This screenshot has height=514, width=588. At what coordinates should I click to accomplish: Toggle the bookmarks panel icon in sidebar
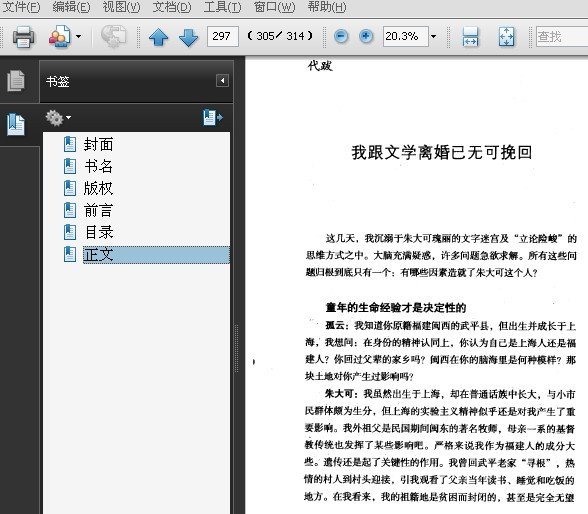(x=16, y=124)
